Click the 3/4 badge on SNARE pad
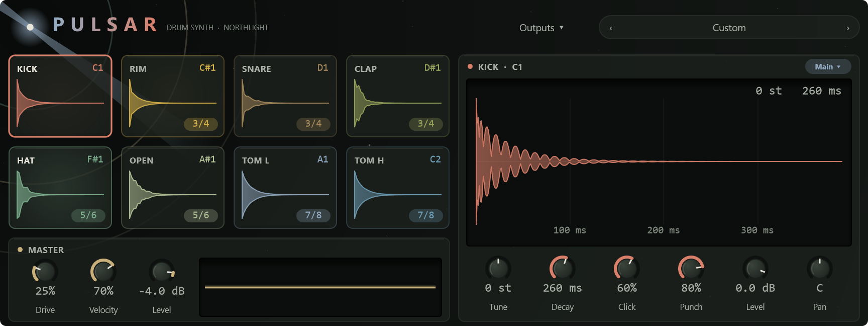 313,124
